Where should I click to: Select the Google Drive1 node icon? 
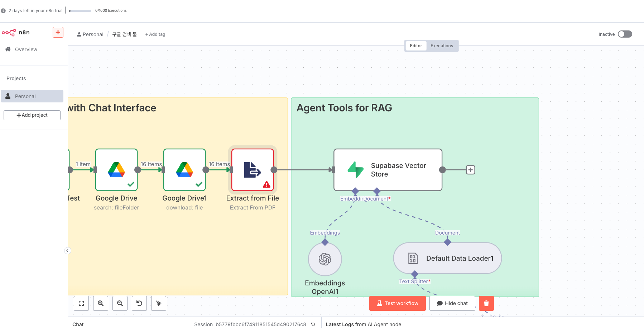point(184,170)
